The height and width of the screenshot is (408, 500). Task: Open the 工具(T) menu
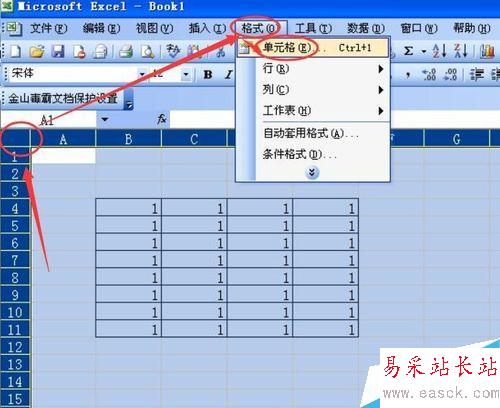click(x=313, y=29)
